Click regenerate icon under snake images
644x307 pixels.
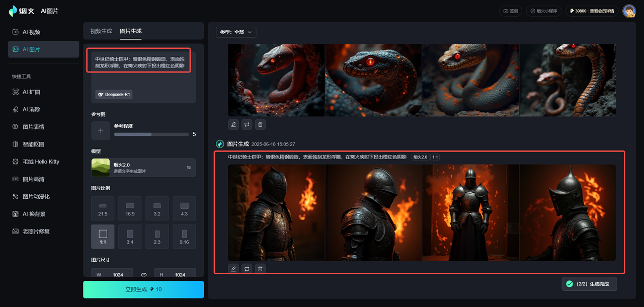click(247, 124)
